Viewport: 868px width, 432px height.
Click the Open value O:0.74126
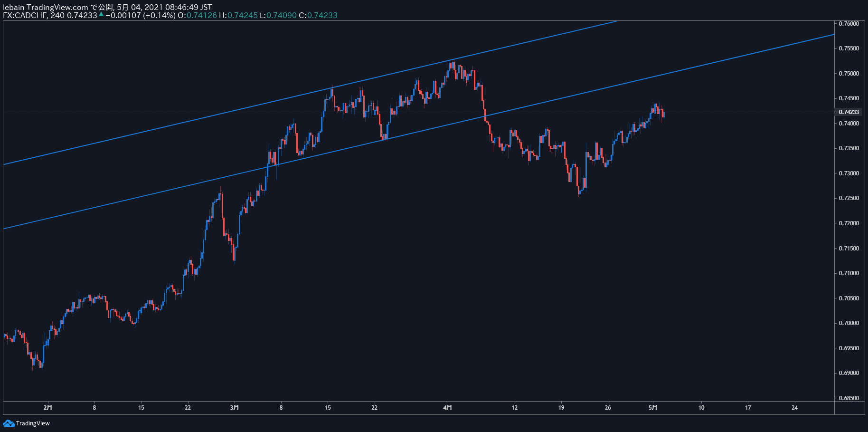197,15
